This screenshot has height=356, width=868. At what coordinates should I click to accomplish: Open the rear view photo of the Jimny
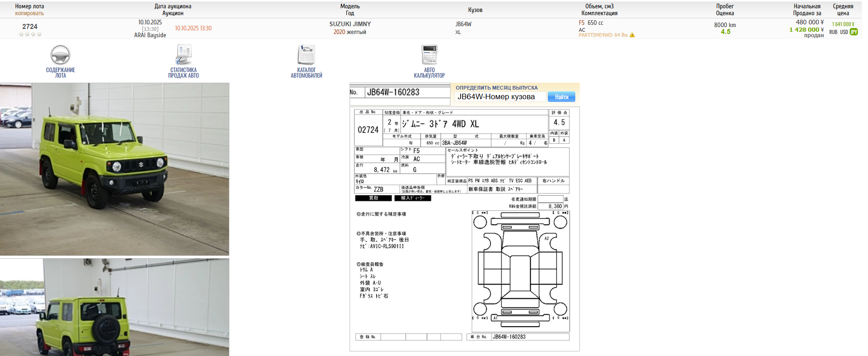pos(115,307)
